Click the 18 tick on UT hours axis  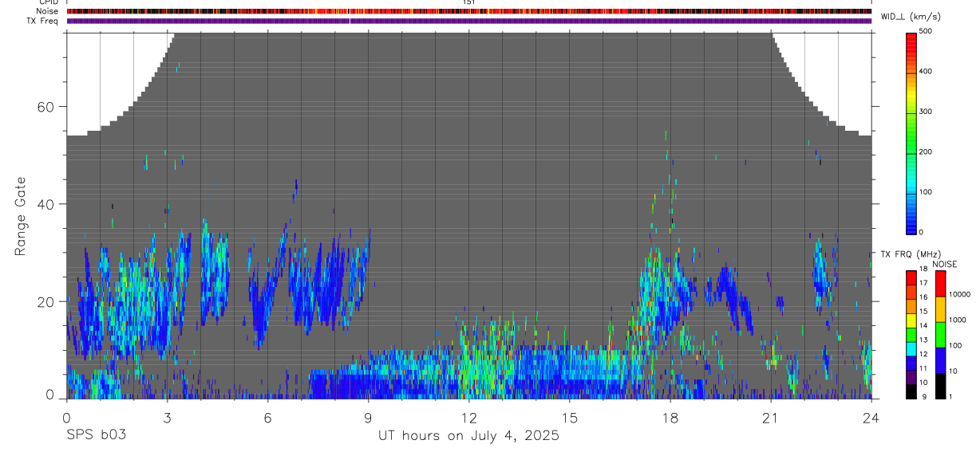(x=670, y=417)
